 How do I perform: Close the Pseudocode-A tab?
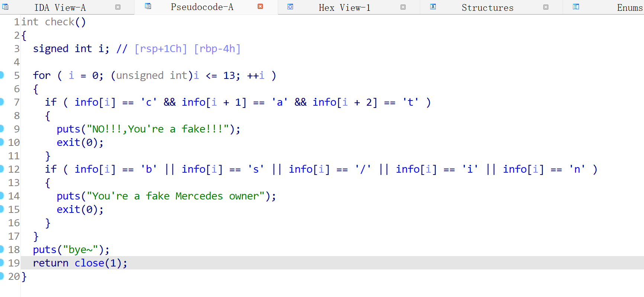(260, 6)
